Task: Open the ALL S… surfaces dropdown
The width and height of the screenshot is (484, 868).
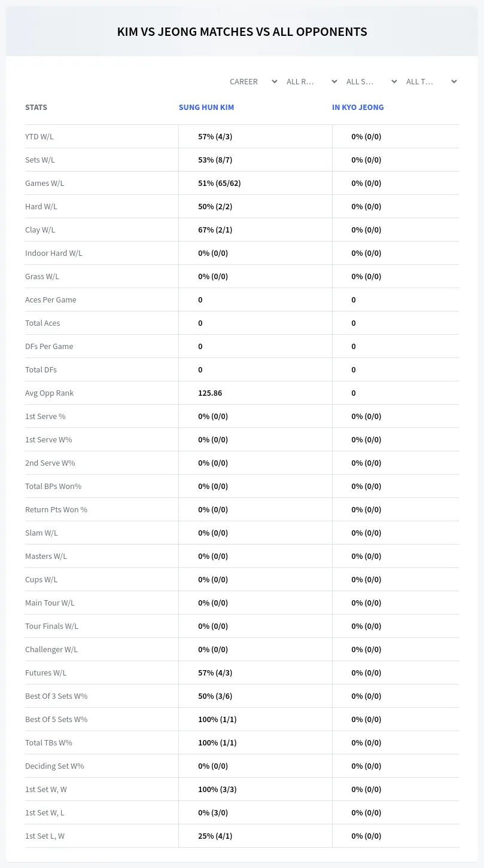Action: click(x=372, y=81)
